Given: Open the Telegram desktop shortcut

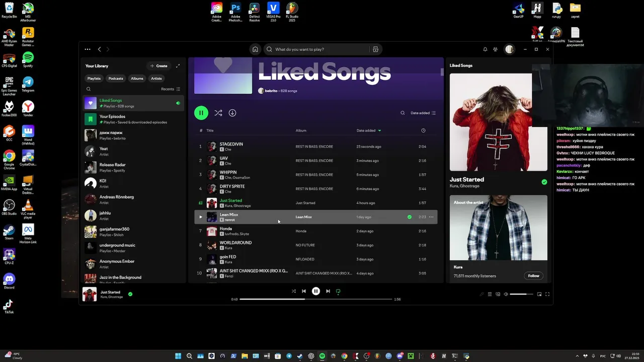Looking at the screenshot, I should tap(28, 83).
